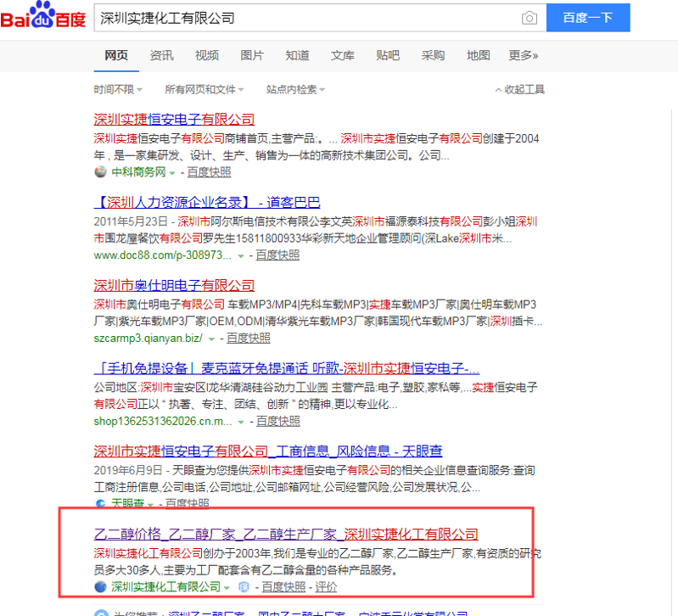The width and height of the screenshot is (678, 616).
Task: Click the 中科商务网 site favicon
Action: tap(100, 171)
